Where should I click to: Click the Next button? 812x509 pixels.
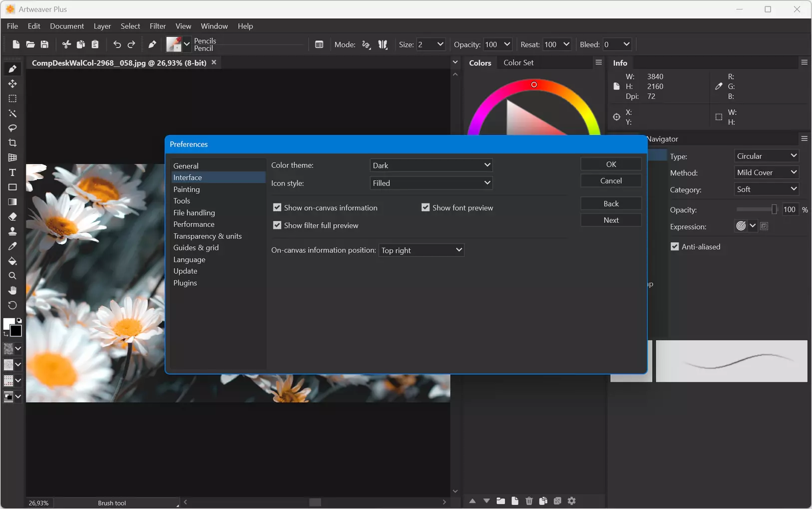coord(611,220)
